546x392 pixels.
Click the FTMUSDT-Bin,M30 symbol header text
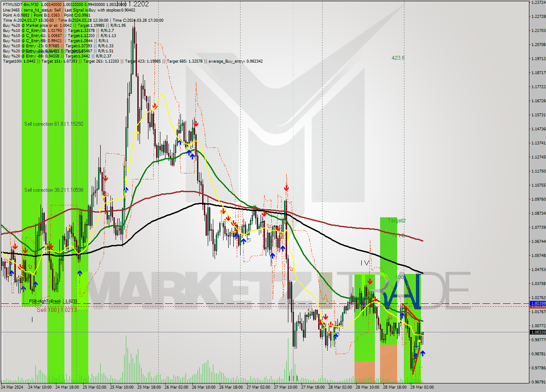(20, 4)
